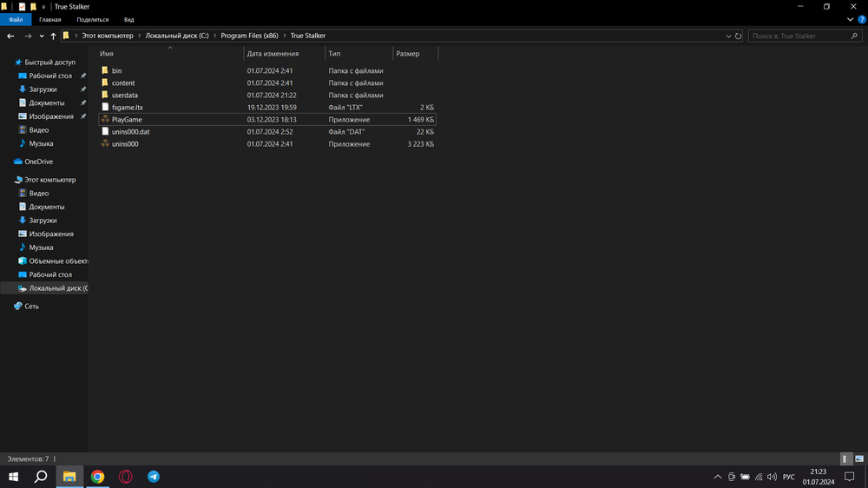
Task: Switch to details view mode in status bar
Action: coord(845,458)
